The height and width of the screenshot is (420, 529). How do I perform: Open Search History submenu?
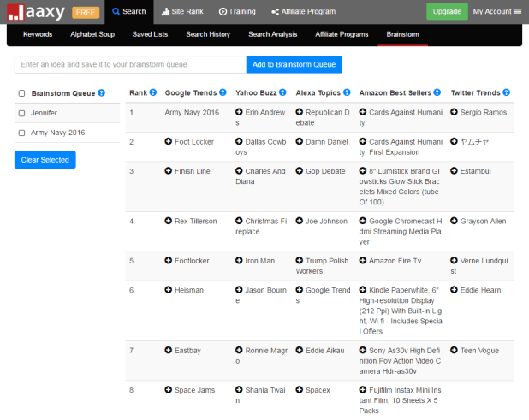pyautogui.click(x=208, y=34)
